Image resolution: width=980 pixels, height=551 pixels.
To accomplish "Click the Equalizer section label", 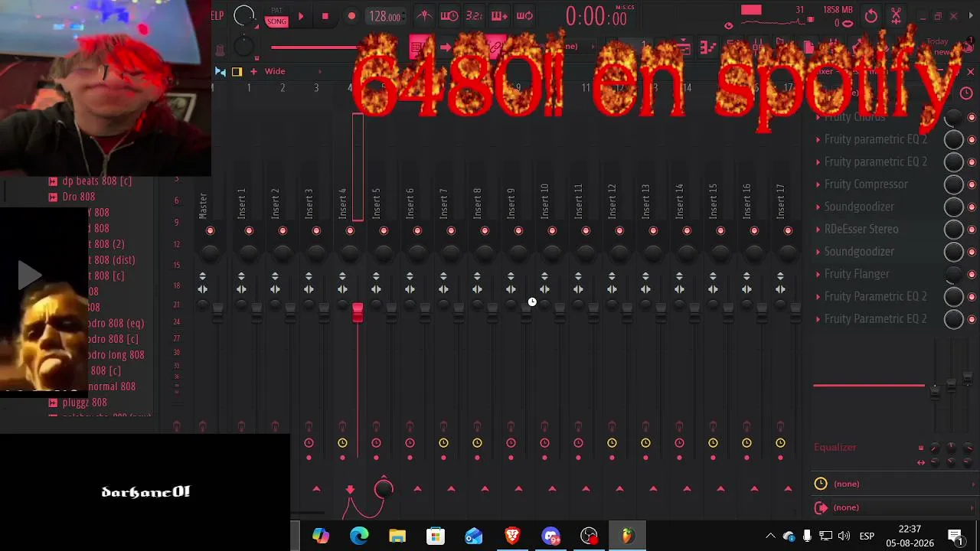I will click(835, 448).
